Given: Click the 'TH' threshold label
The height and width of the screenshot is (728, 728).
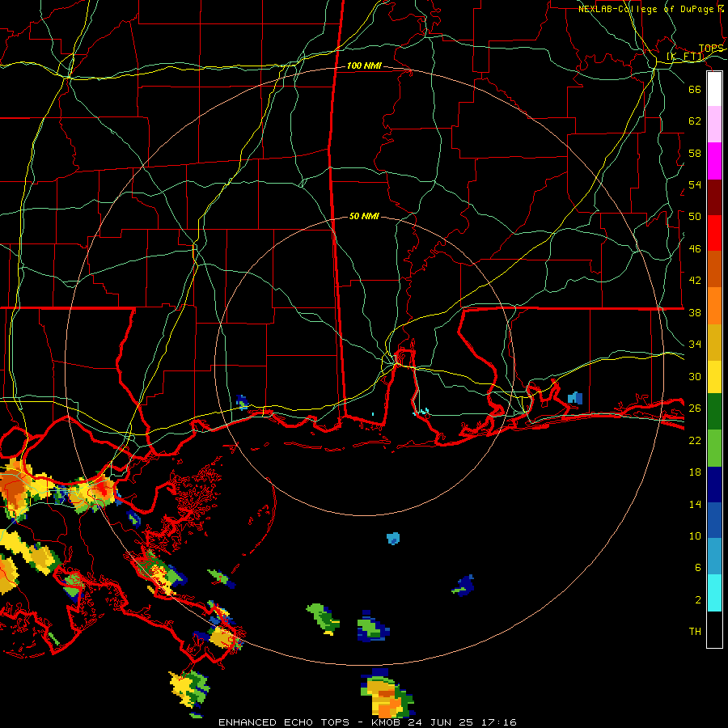Looking at the screenshot, I should 695,631.
